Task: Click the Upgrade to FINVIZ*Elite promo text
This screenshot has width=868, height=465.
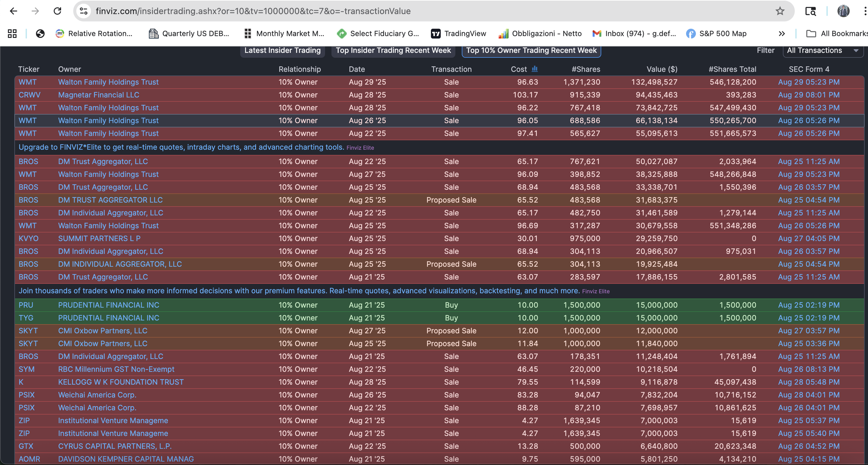Action: click(181, 147)
